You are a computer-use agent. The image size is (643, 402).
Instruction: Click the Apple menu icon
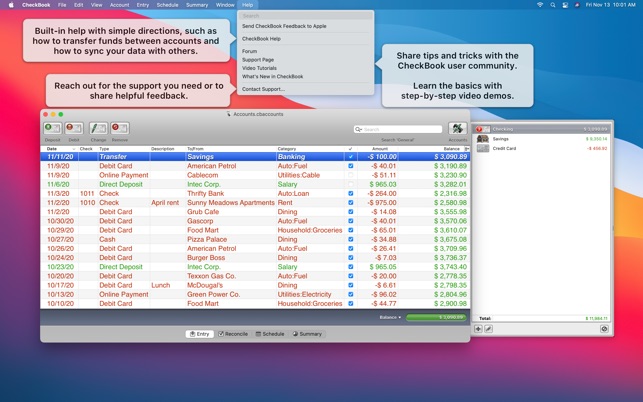pos(11,5)
